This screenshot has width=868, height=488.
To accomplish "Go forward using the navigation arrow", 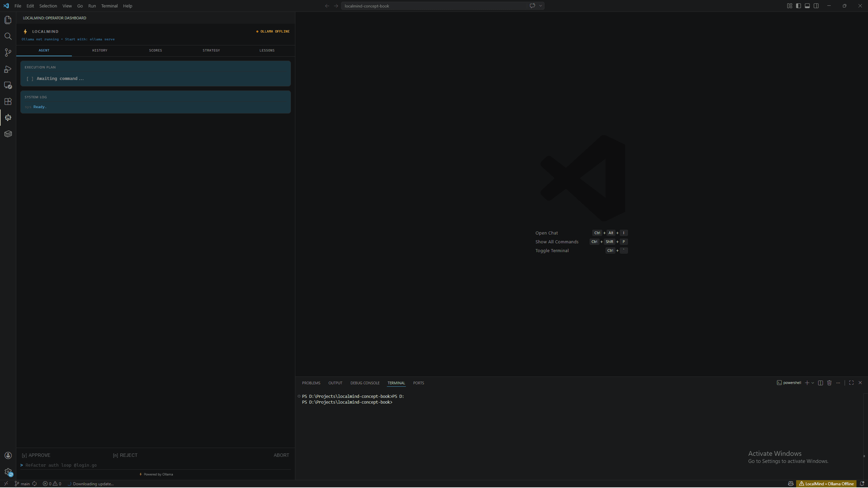I will pos(336,6).
